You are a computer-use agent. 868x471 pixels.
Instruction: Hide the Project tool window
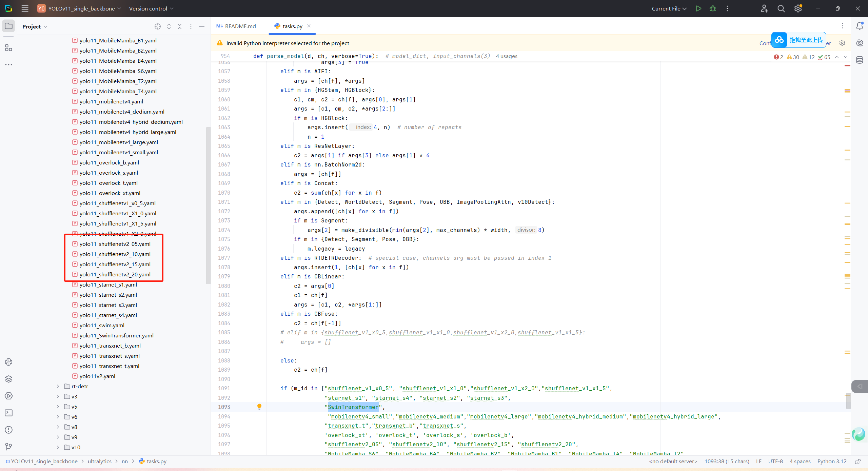[202, 26]
